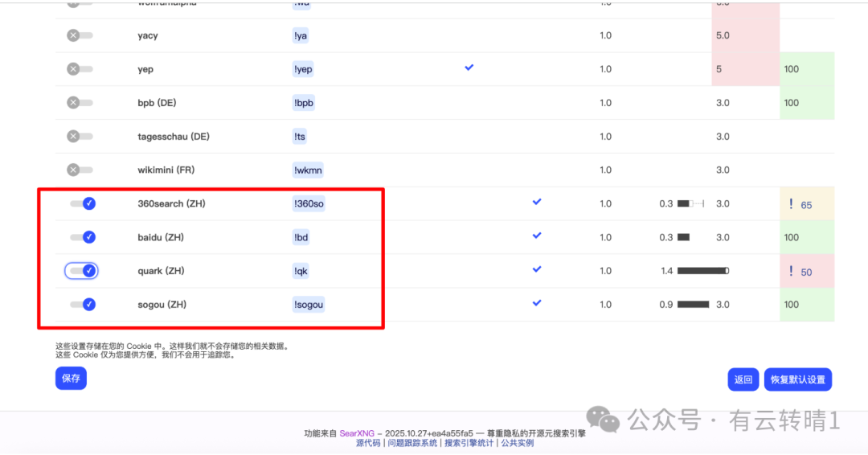Open the 源代码 source code link

point(368,443)
